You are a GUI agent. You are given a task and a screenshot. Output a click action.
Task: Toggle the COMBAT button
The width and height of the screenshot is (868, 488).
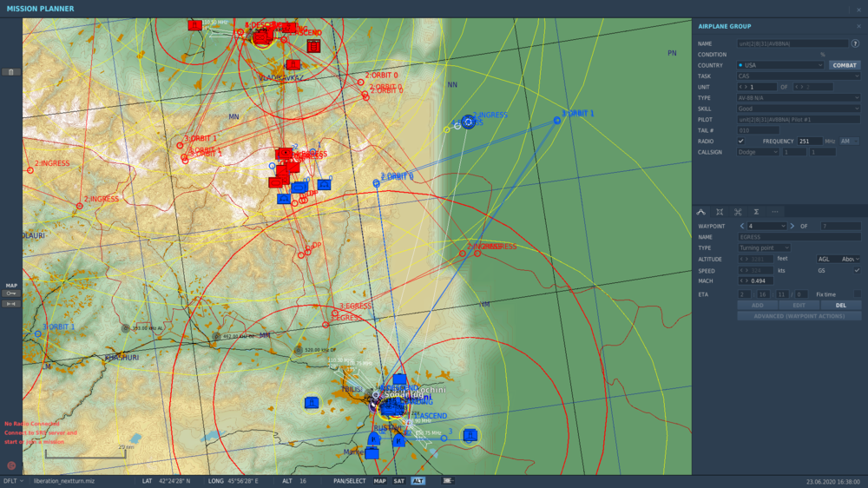pyautogui.click(x=845, y=65)
